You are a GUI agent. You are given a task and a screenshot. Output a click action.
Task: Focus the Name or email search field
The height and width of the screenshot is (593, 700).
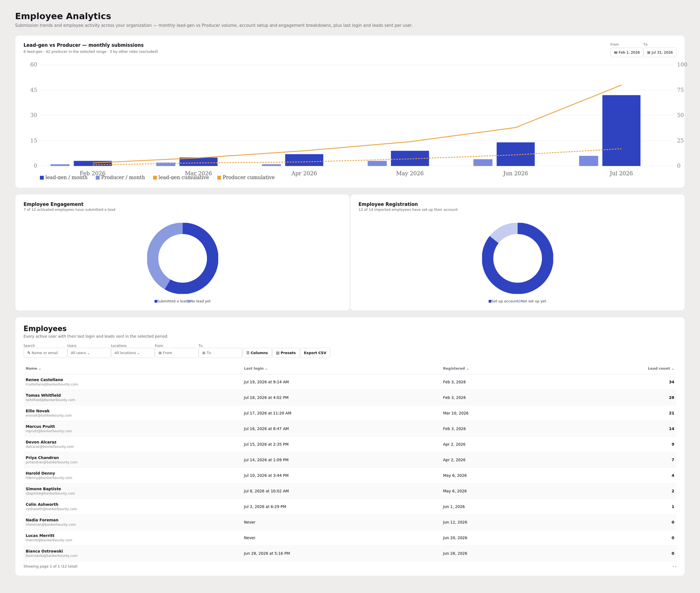[45, 353]
